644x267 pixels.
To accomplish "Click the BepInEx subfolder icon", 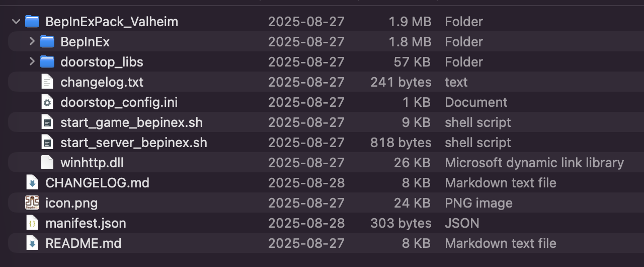I will (x=47, y=42).
